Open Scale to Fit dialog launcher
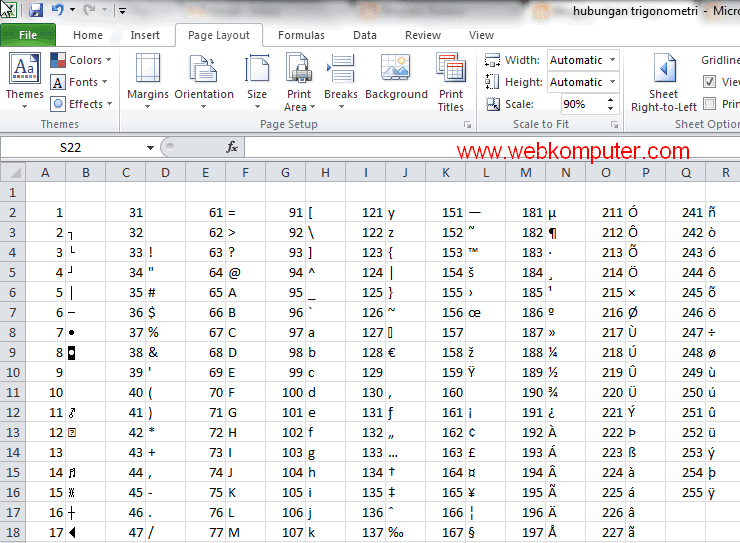 point(614,125)
